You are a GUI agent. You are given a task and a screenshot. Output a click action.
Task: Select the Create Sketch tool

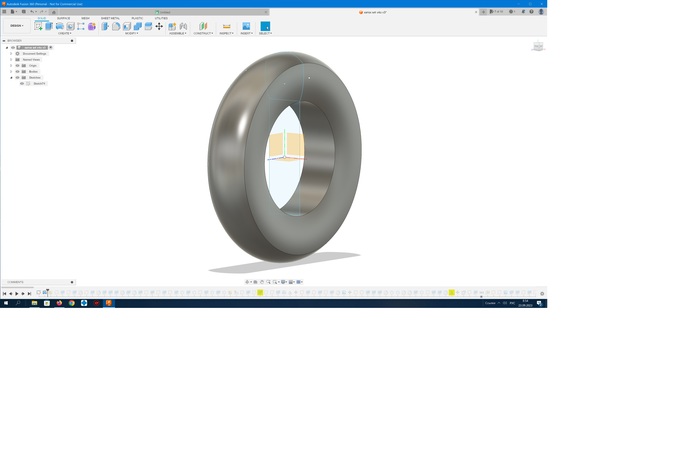tap(38, 26)
